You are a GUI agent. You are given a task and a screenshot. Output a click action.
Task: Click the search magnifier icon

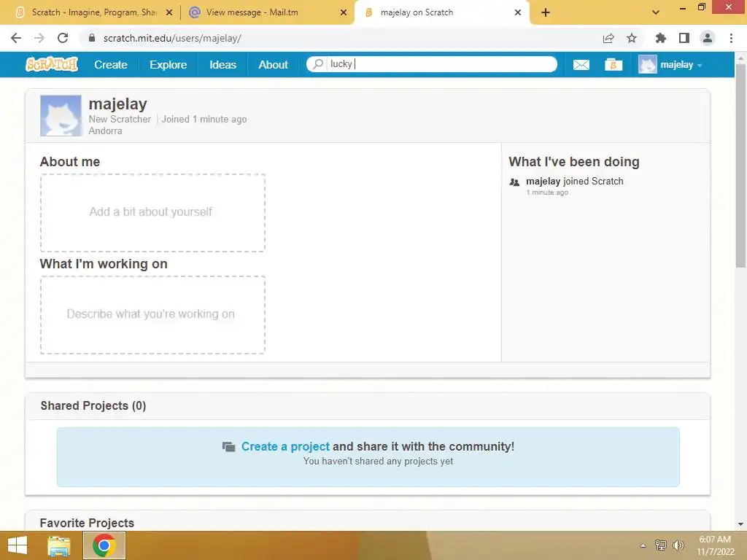(x=318, y=64)
